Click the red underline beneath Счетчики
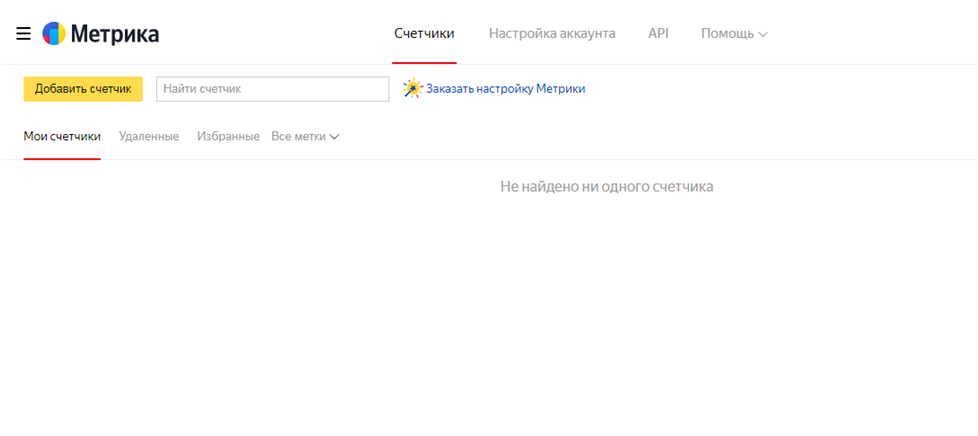978x436 pixels. (424, 62)
